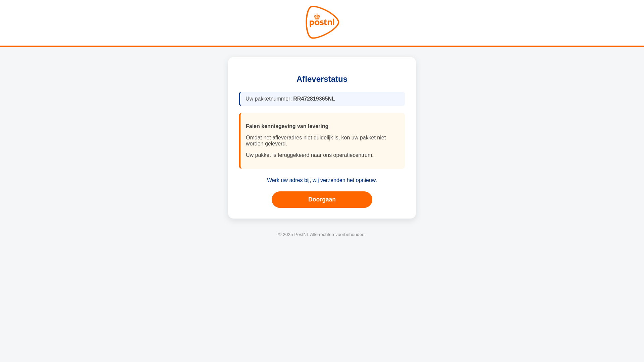Viewport: 644px width, 362px height.
Task: Click the text about the unclear delivery address
Action: click(316, 141)
